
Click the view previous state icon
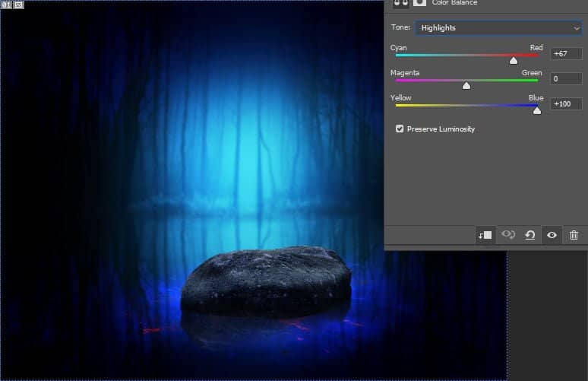tap(508, 235)
